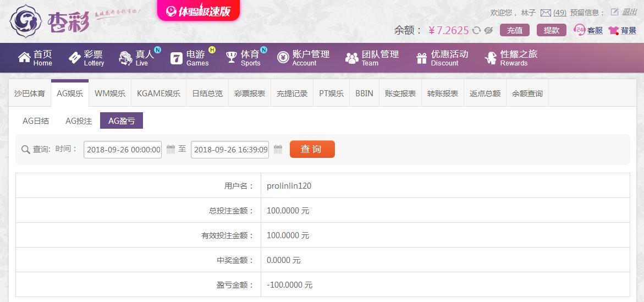Click the edit reserved info icon
Screen dimensions: 644x302
(x=615, y=12)
